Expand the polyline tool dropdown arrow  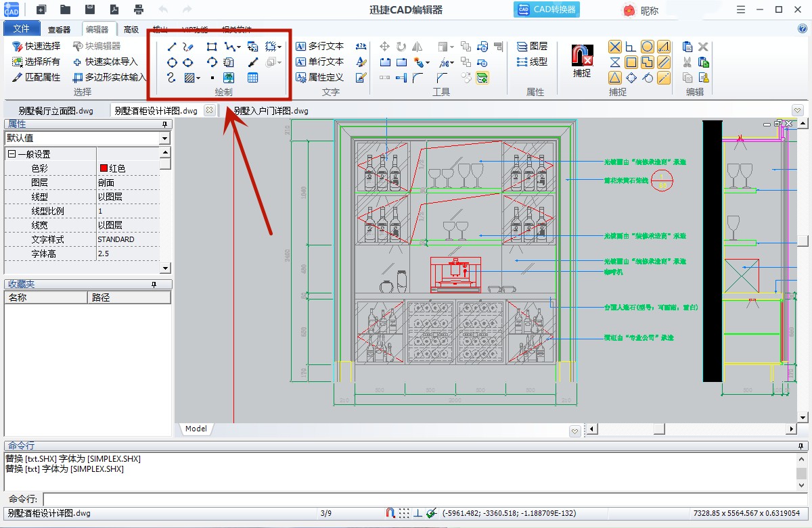pos(239,47)
